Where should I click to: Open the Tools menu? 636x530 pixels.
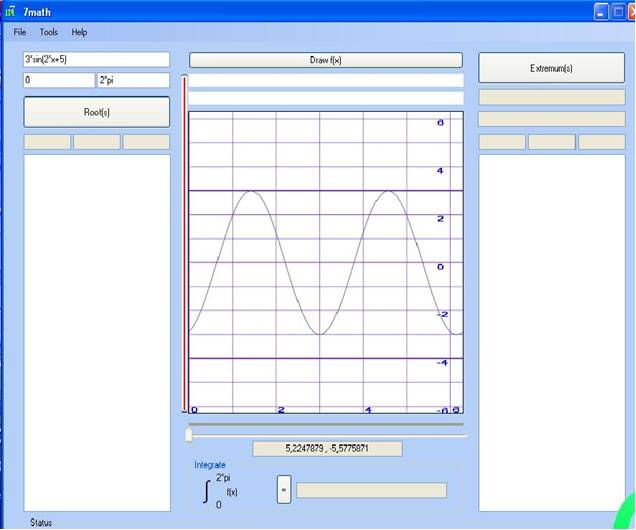pyautogui.click(x=49, y=32)
